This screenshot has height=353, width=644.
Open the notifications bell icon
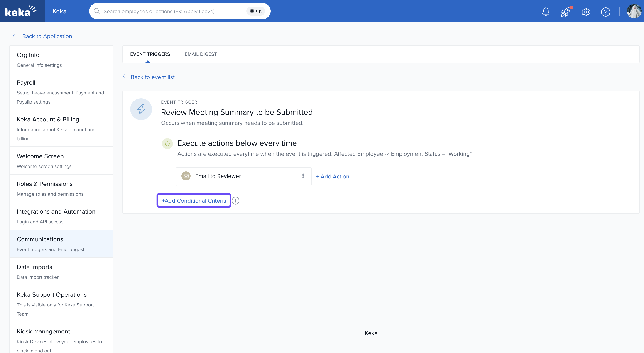546,12
